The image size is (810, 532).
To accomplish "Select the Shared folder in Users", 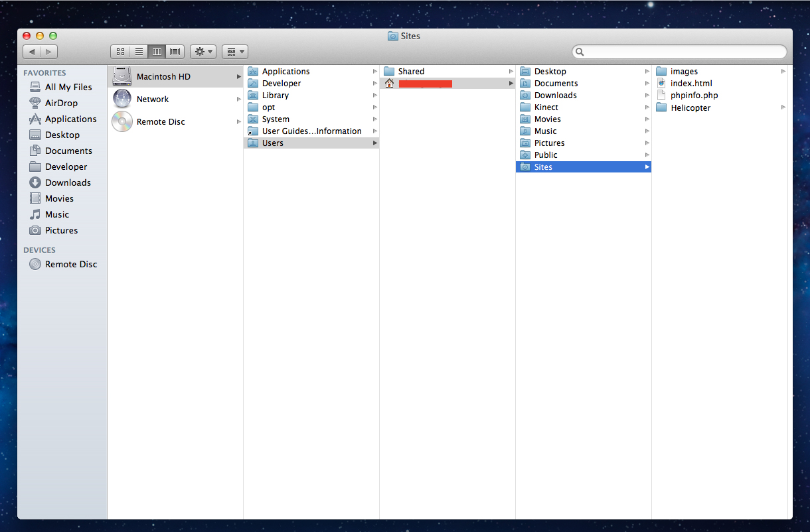I will (x=410, y=72).
